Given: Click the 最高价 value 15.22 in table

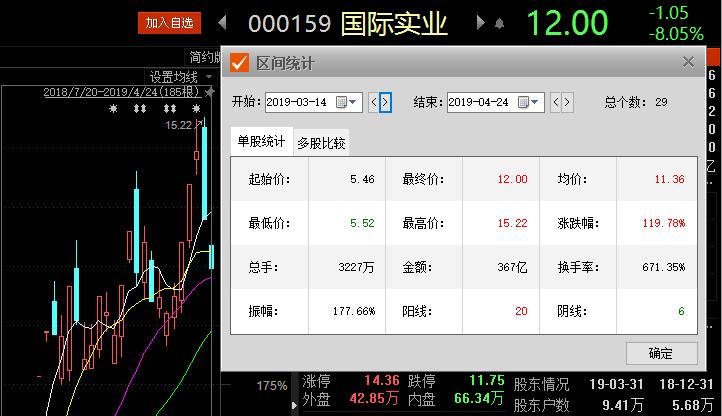Looking at the screenshot, I should pyautogui.click(x=512, y=223).
